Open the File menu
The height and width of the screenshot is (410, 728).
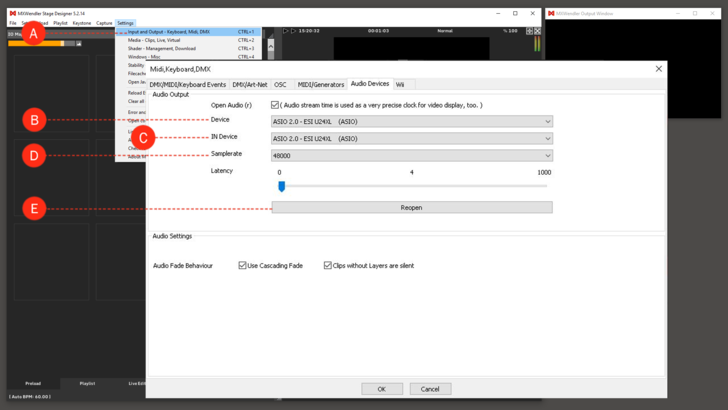pos(13,23)
